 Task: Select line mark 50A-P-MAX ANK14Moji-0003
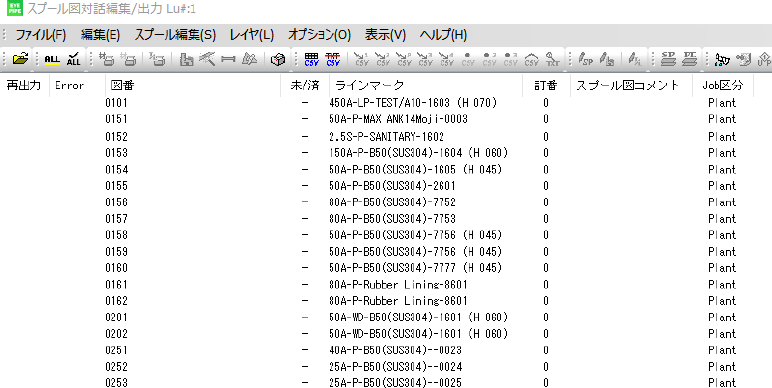(398, 119)
